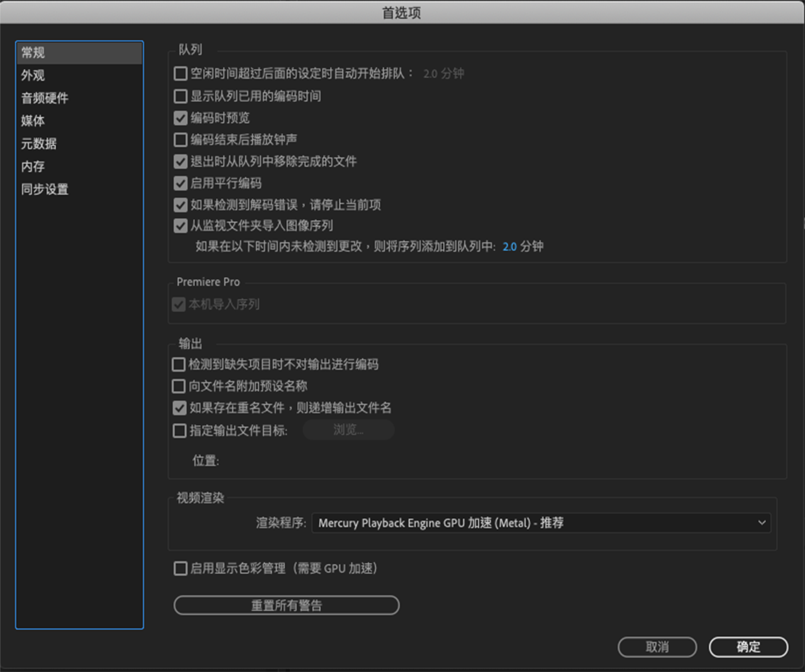This screenshot has width=805, height=672.
Task: Open the 音频硬件 settings page
Action: pos(44,98)
